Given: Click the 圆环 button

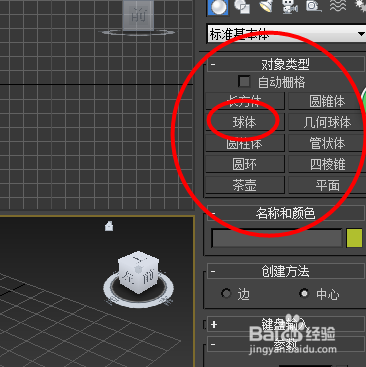Looking at the screenshot, I should pyautogui.click(x=245, y=164).
